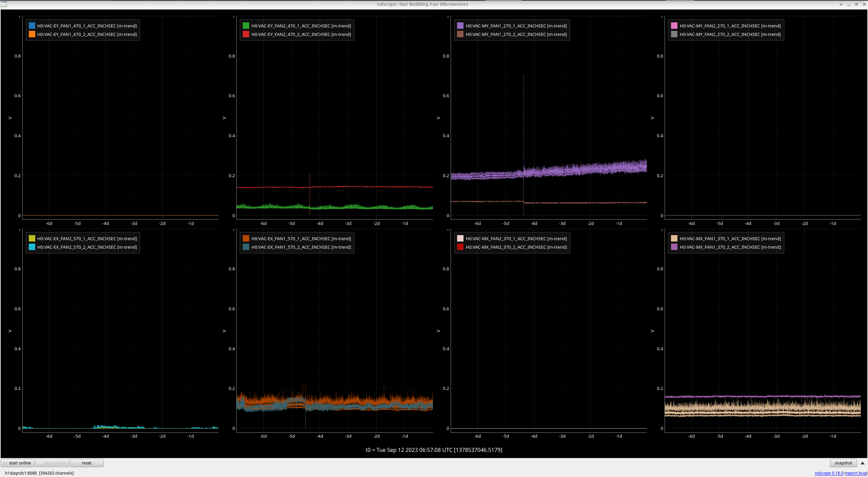The height and width of the screenshot is (477, 868).
Task: Select H0:VAC-MX_FAN1_370_1_ACC_INCHSEC legend label
Action: [730, 239]
